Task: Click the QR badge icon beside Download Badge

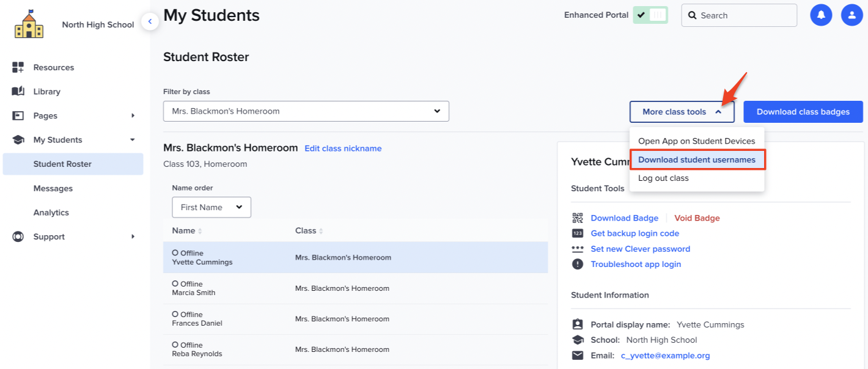Action: point(577,217)
